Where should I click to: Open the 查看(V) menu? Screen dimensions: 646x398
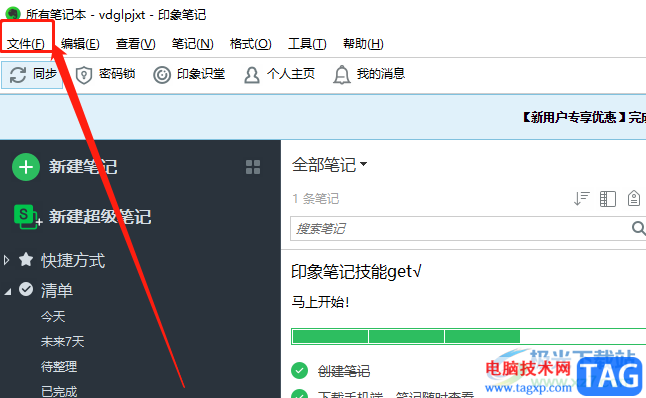[x=136, y=44]
